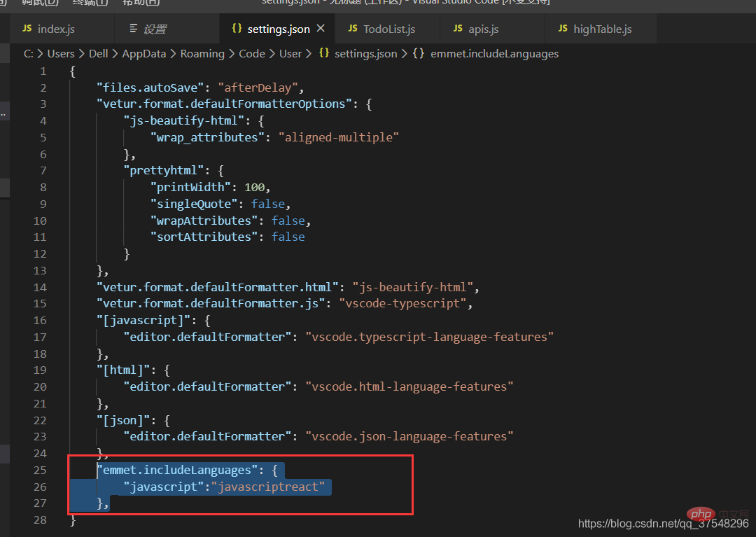This screenshot has width=756, height=537.
Task: Open the apis.js tab
Action: point(483,29)
